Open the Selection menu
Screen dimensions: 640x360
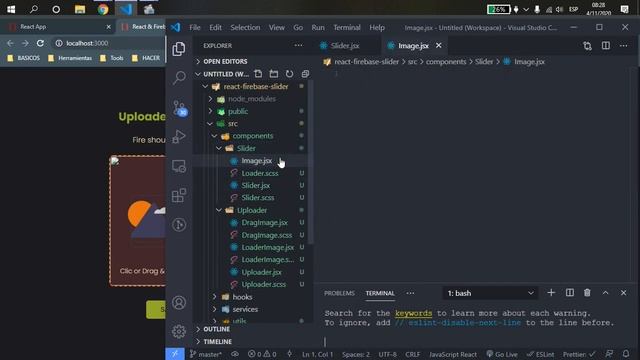click(245, 27)
